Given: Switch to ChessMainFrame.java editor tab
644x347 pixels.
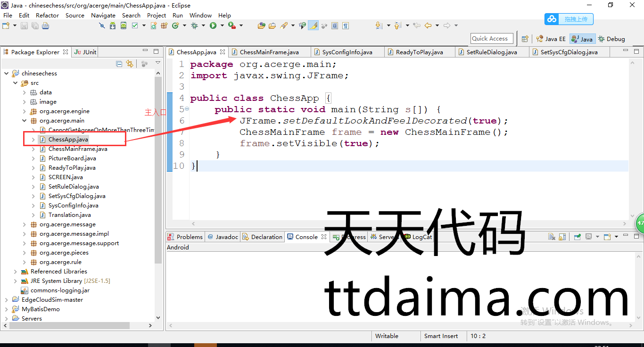Looking at the screenshot, I should (x=269, y=52).
